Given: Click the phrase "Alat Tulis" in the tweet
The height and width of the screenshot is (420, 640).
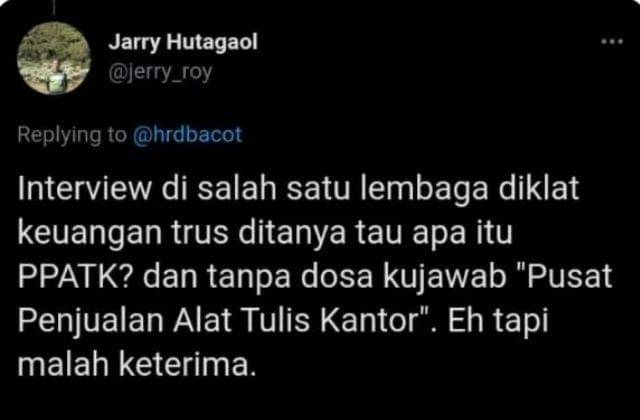Looking at the screenshot, I should (242, 320).
